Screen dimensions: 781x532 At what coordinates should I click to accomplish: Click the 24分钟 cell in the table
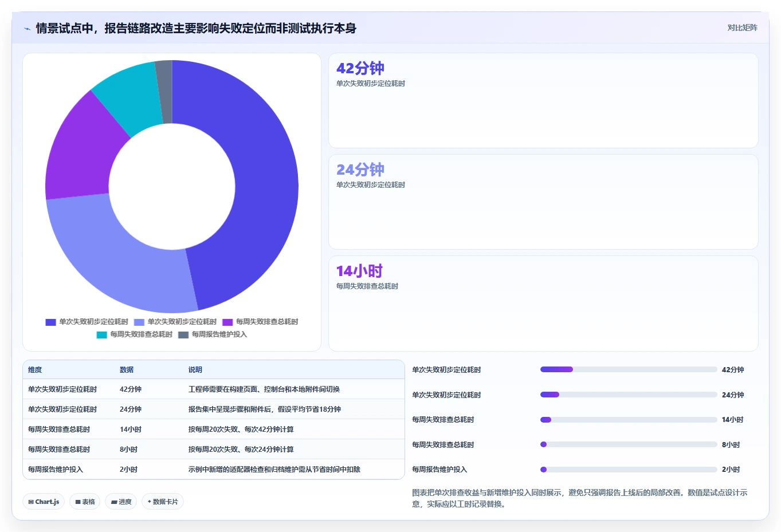coord(131,409)
